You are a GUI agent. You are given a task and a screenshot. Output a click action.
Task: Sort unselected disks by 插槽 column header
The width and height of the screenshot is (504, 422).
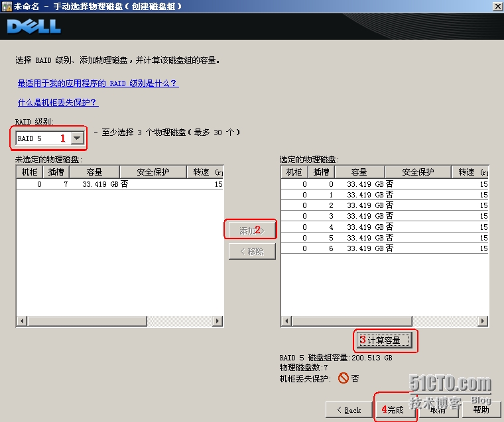[56, 172]
